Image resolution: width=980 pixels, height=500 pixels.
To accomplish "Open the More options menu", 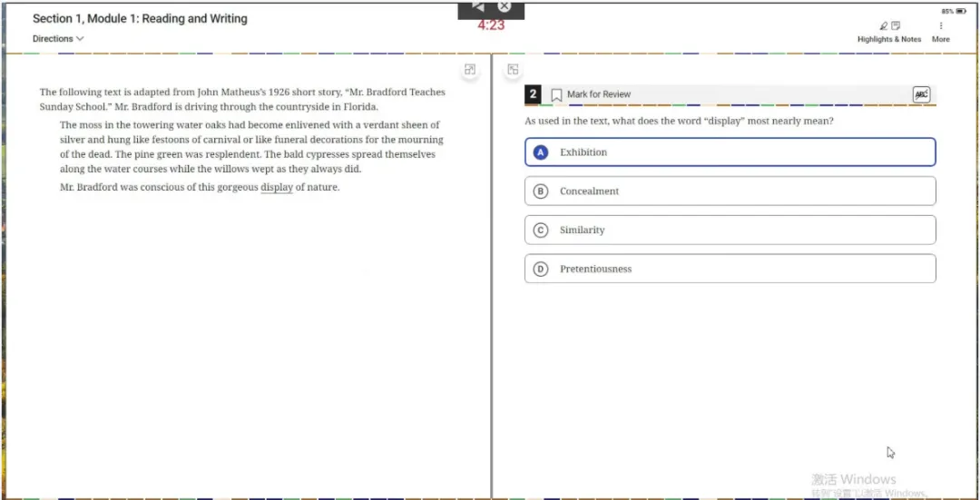I will (941, 33).
